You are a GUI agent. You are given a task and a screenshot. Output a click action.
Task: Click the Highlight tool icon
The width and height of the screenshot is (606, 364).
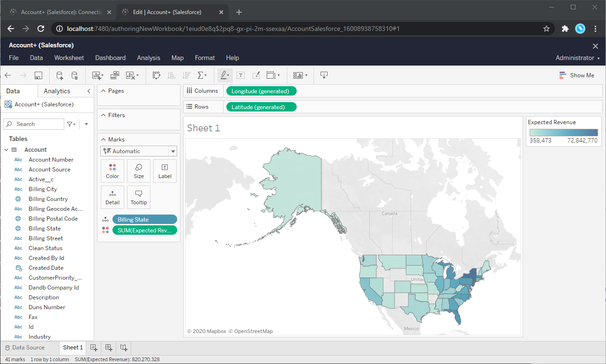tap(224, 75)
